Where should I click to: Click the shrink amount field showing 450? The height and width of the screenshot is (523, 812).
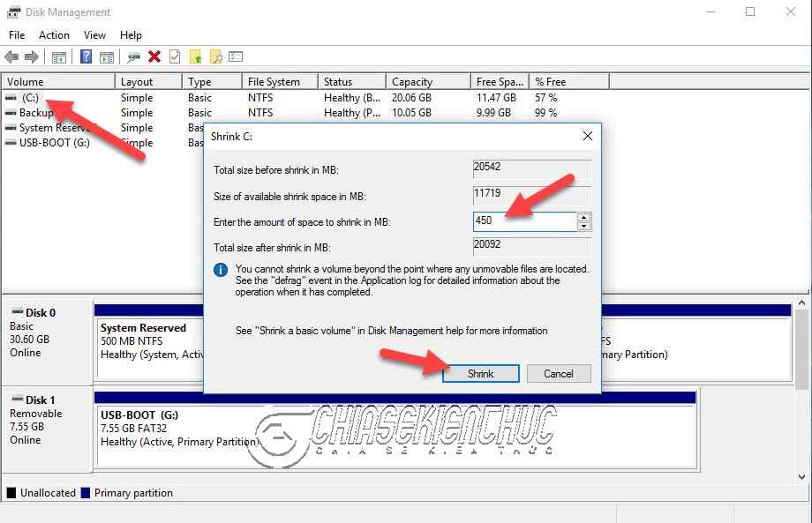pyautogui.click(x=524, y=221)
